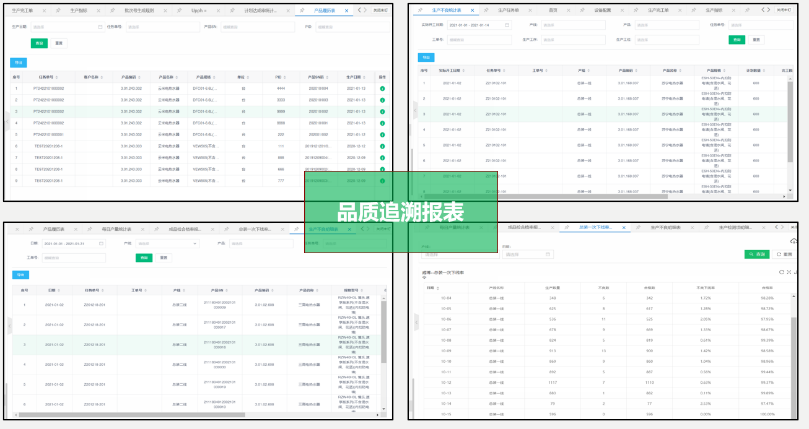
Task: Sort by 生产日期 column header
Action: 355,77
